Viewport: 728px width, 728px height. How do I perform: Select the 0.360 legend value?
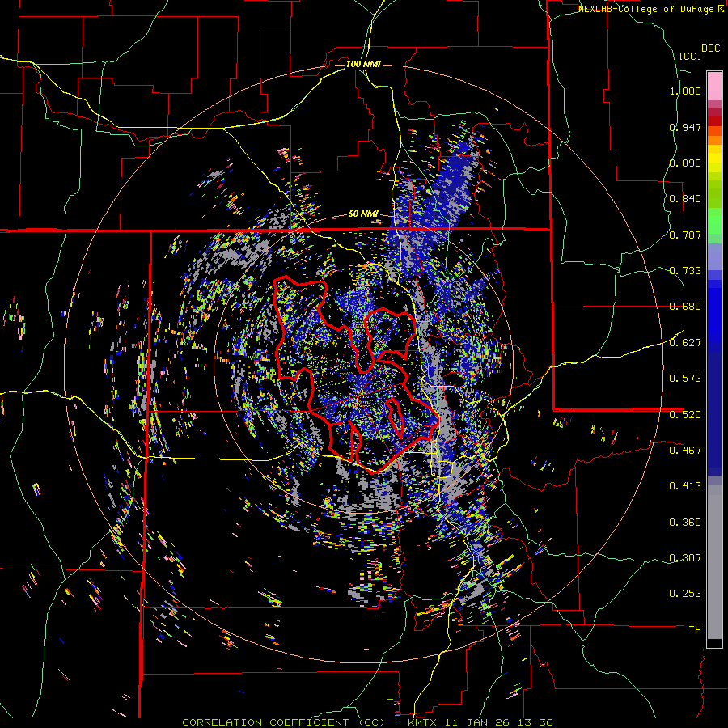pyautogui.click(x=685, y=523)
